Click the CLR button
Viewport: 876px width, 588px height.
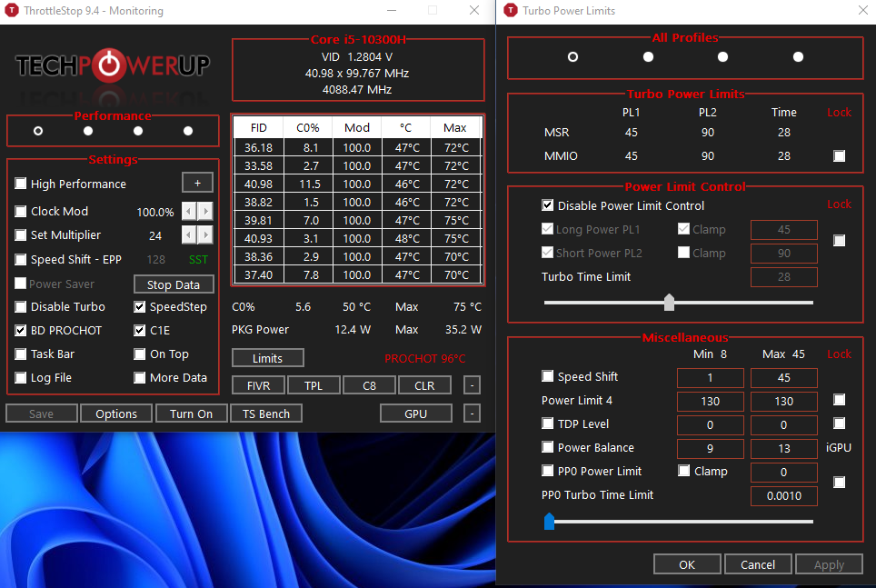pos(424,385)
